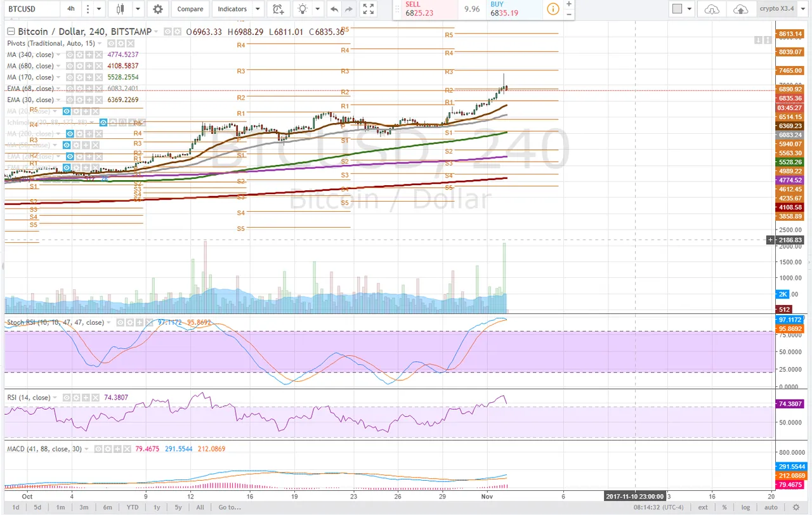
Task: Select the All date range
Action: coord(200,507)
